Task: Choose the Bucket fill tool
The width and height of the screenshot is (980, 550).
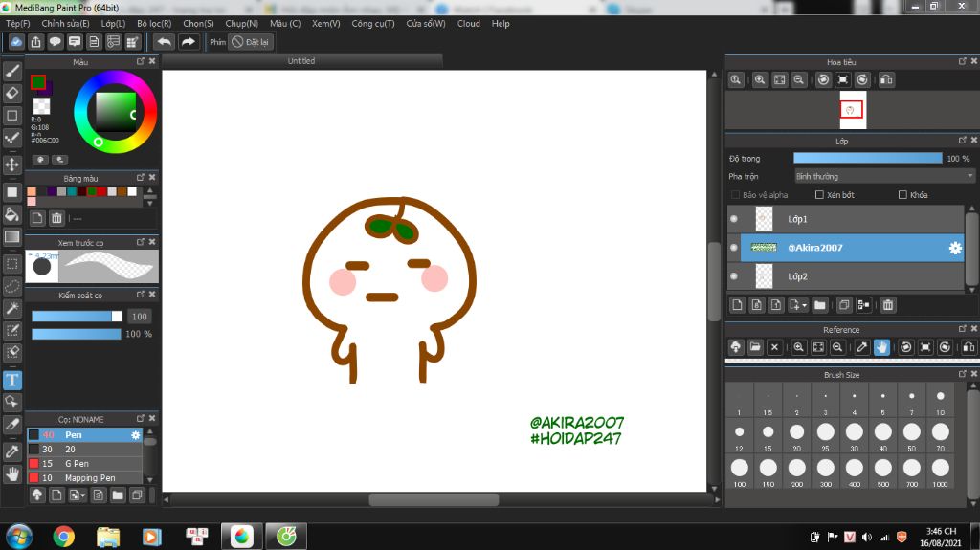Action: click(12, 214)
